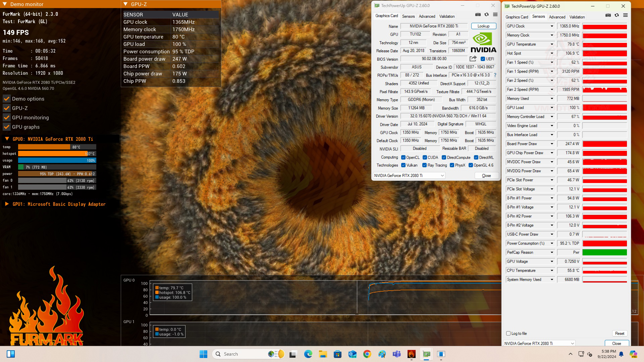Click the screenshot camera icon in Graphics Card window

[478, 15]
